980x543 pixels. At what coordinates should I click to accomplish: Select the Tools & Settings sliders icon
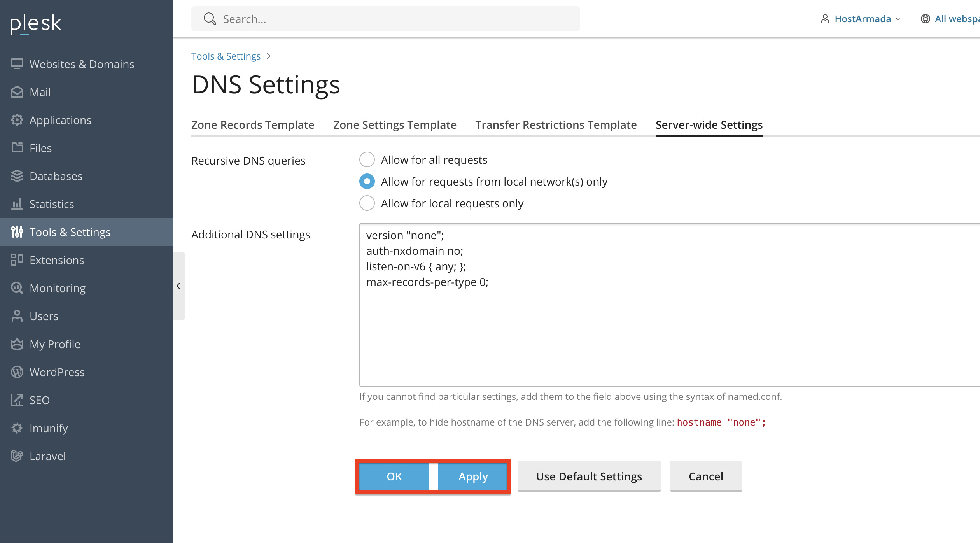17,232
